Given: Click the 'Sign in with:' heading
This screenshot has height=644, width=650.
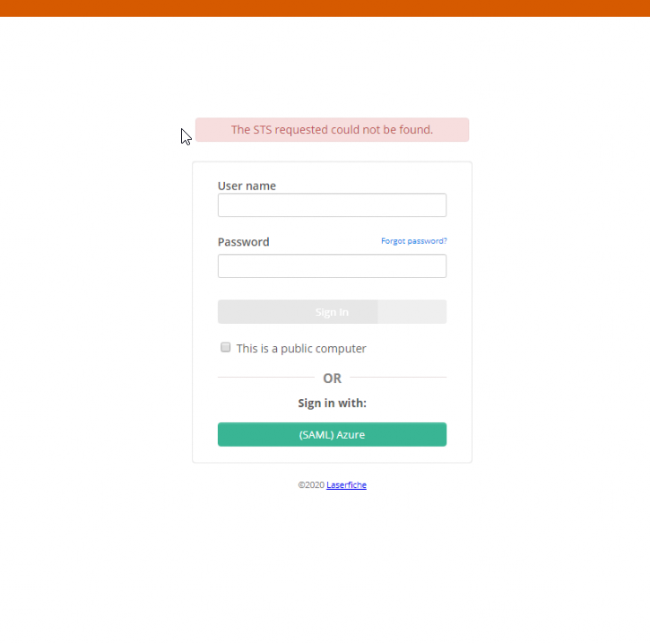Looking at the screenshot, I should [x=332, y=404].
